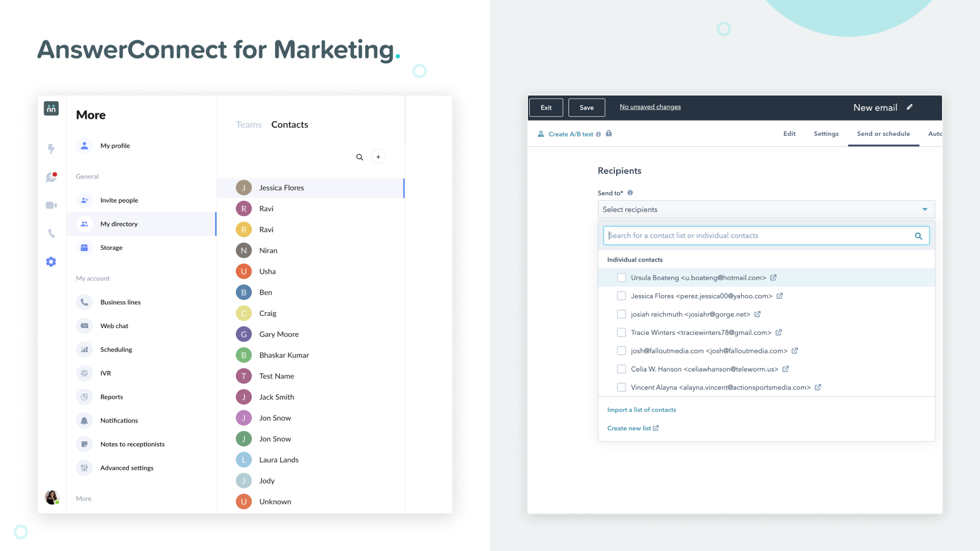The height and width of the screenshot is (551, 980).
Task: Open the IVR settings icon
Action: coord(84,373)
